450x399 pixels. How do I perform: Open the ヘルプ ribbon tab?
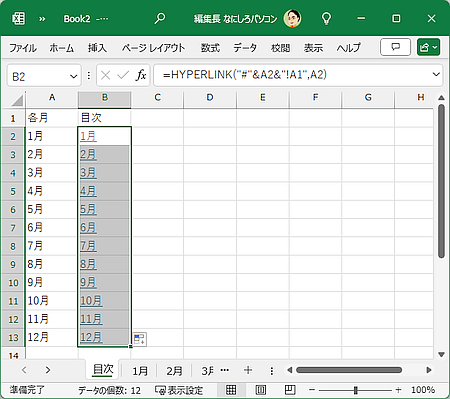click(x=348, y=48)
